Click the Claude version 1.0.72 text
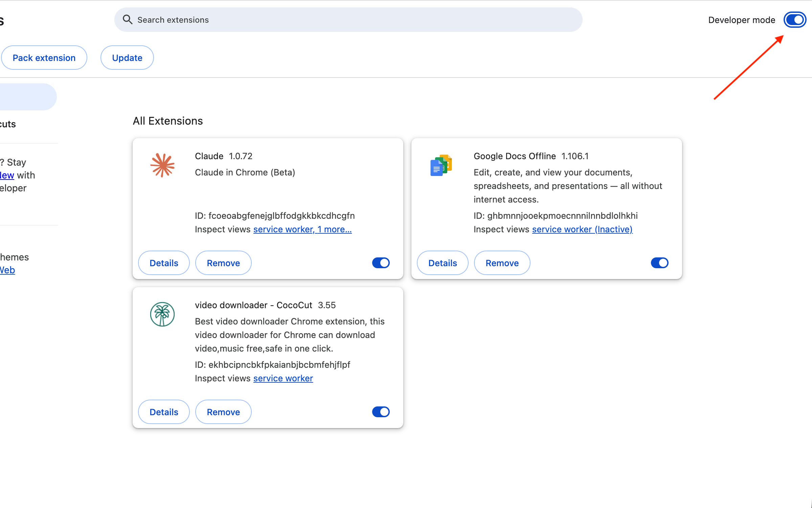This screenshot has height=508, width=812. 241,156
